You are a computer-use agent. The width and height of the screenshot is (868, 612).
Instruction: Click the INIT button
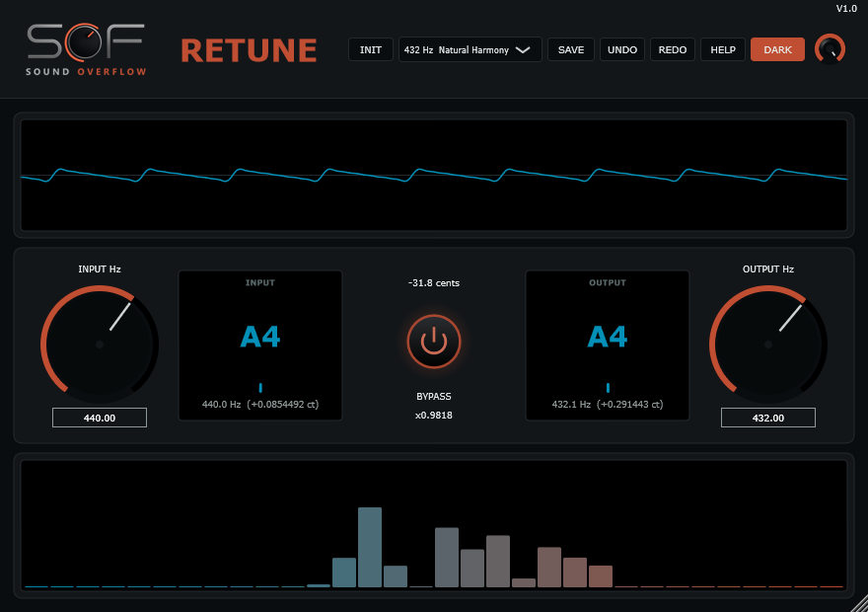(x=370, y=49)
